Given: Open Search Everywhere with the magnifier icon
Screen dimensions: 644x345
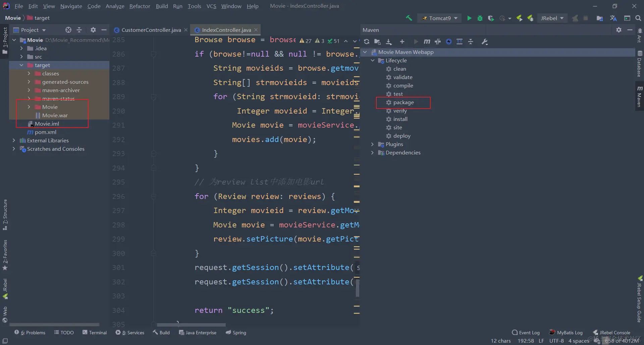Looking at the screenshot, I should [x=638, y=18].
